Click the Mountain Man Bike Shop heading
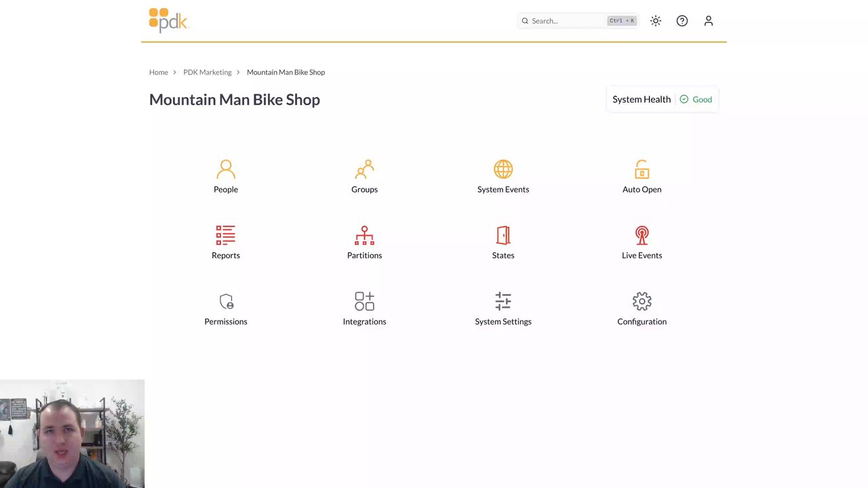The width and height of the screenshot is (868, 488). tap(235, 100)
